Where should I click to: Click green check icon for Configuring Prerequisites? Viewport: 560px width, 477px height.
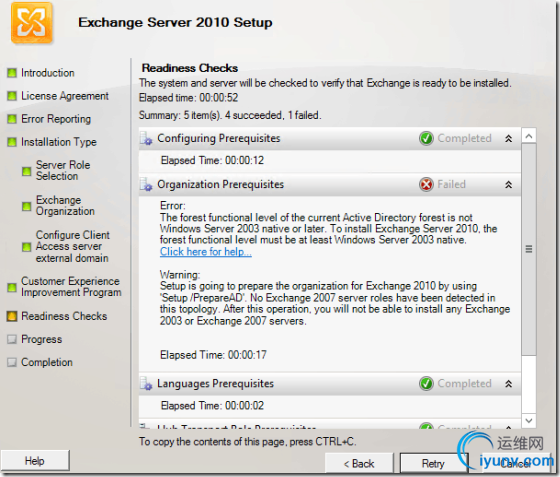click(x=426, y=138)
